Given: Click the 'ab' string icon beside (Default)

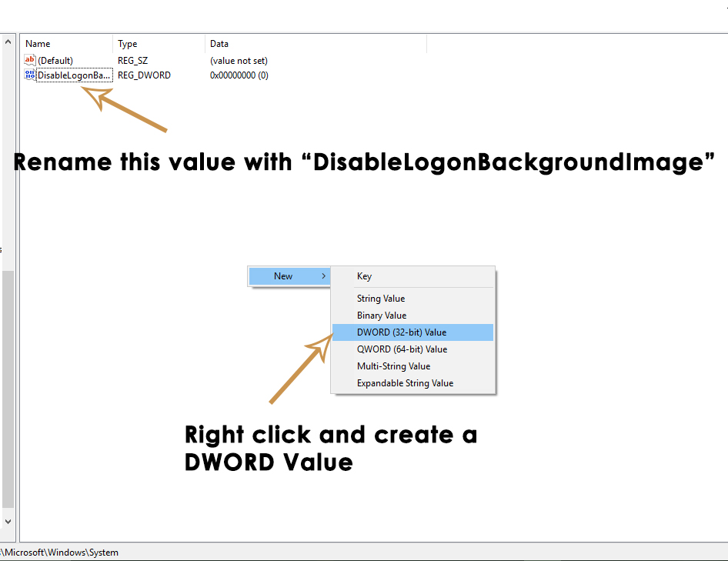Looking at the screenshot, I should [x=29, y=60].
